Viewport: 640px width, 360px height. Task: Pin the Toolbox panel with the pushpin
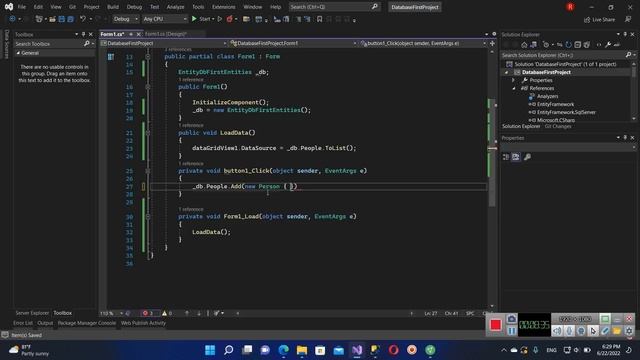point(84,34)
